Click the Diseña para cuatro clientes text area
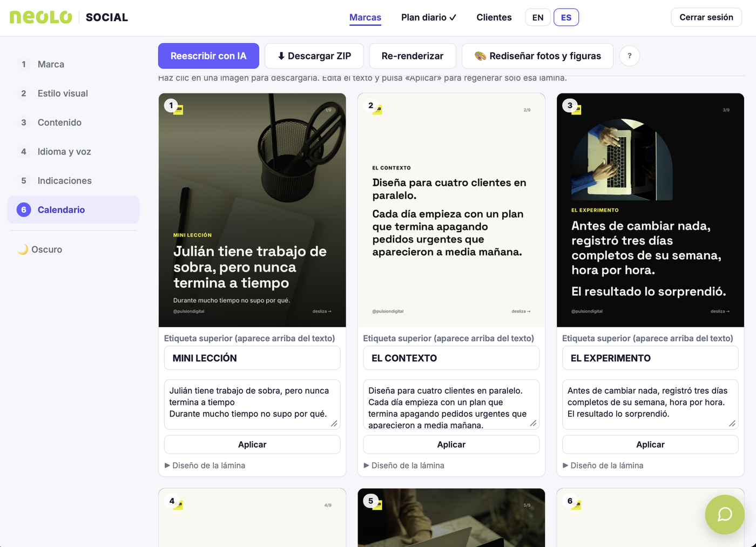756x547 pixels. (451, 404)
